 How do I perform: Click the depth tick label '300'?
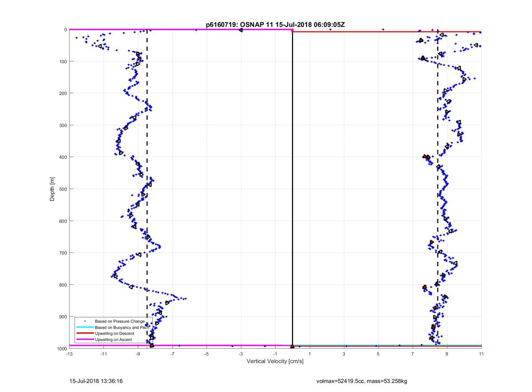[63, 125]
